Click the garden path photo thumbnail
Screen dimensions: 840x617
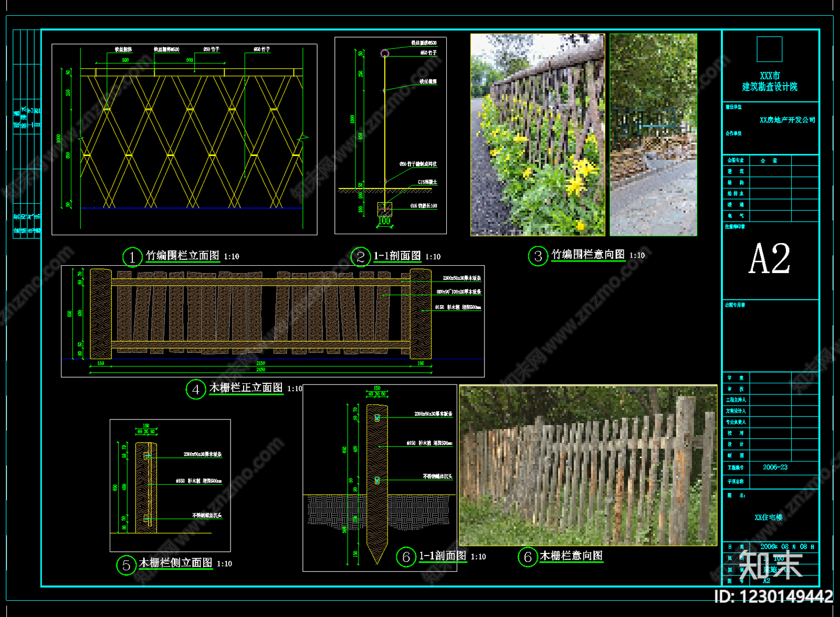[x=653, y=135]
